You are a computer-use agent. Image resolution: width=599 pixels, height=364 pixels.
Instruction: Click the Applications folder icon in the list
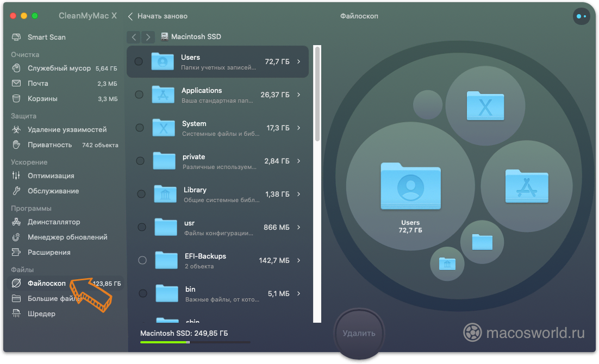pos(163,95)
